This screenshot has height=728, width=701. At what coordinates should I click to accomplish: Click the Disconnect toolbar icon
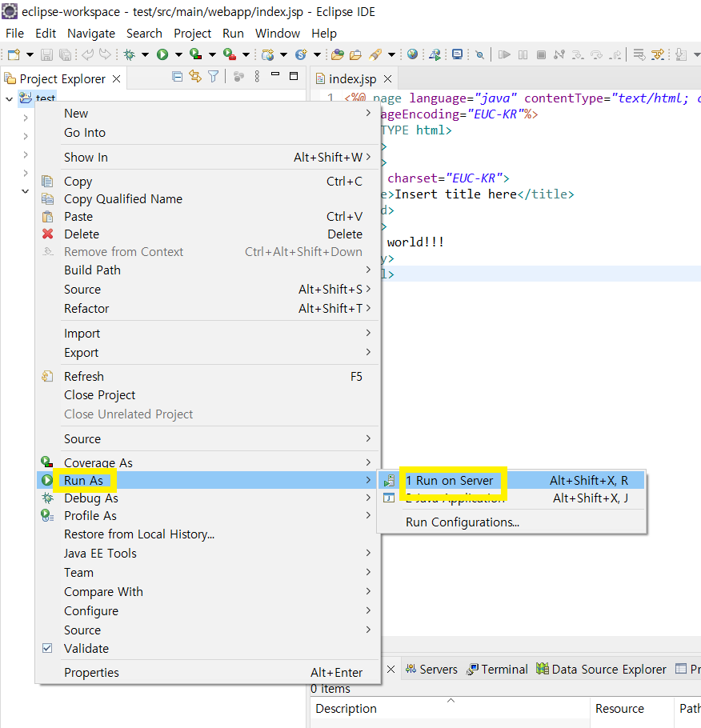pyautogui.click(x=559, y=54)
